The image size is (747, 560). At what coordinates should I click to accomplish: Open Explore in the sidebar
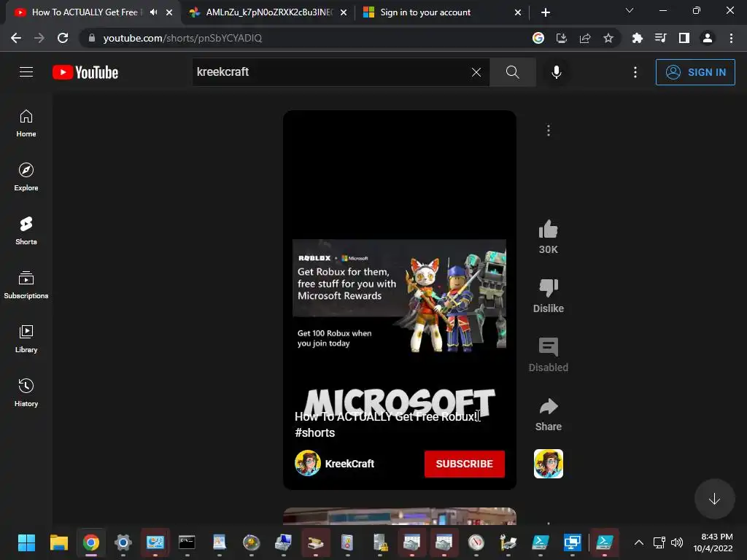pos(26,177)
